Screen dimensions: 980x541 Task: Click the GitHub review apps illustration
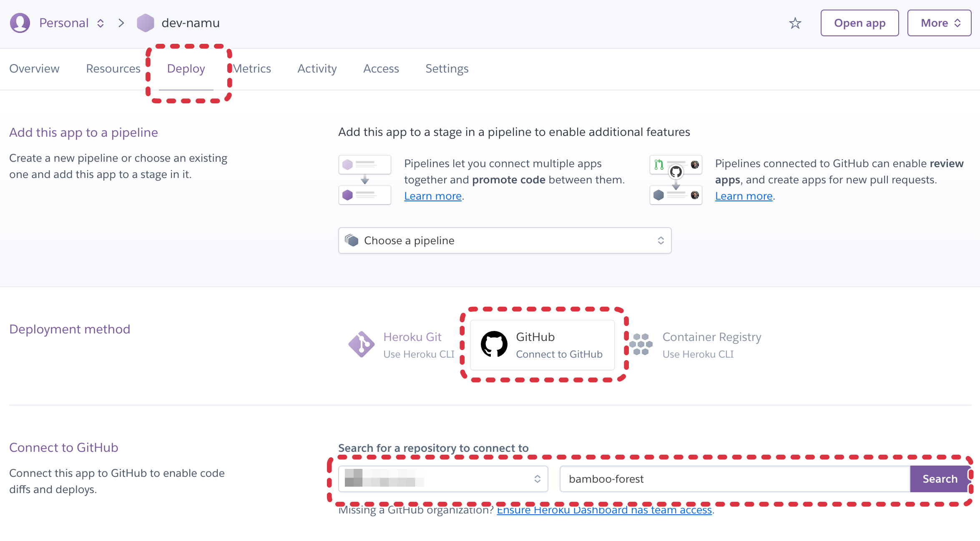pyautogui.click(x=676, y=180)
